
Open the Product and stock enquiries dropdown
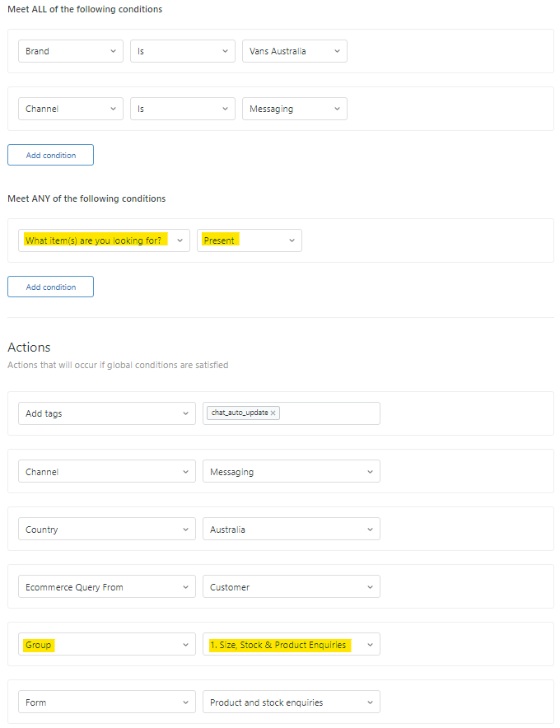pyautogui.click(x=292, y=702)
